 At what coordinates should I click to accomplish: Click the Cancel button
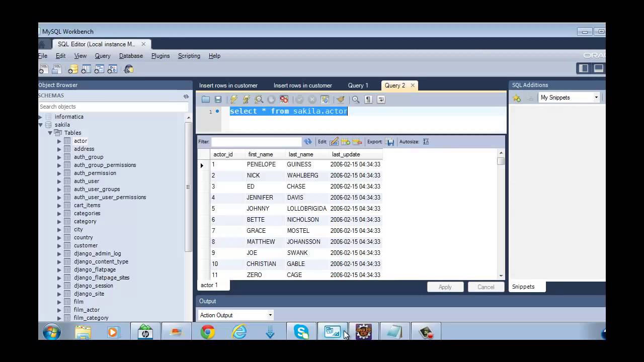(x=486, y=287)
